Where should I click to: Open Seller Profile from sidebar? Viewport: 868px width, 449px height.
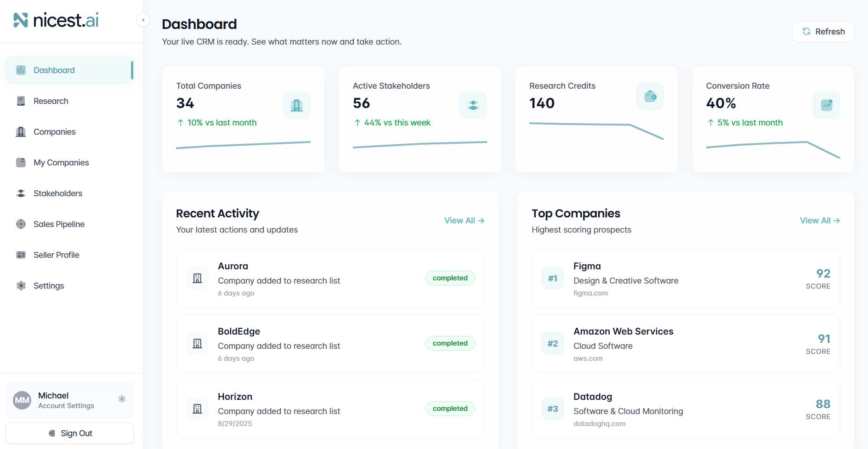pos(56,255)
